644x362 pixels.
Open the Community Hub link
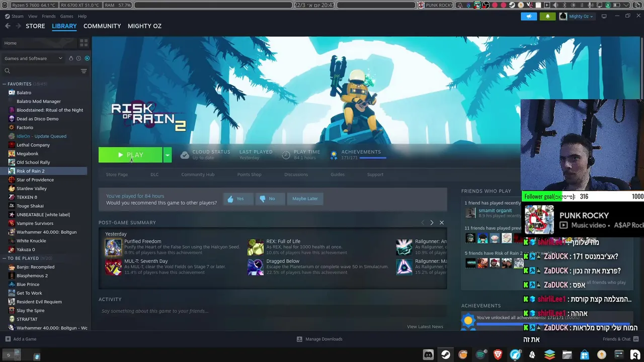click(198, 174)
